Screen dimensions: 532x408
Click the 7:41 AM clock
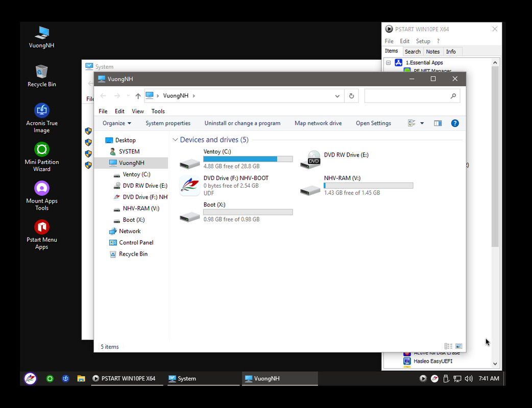[489, 378]
